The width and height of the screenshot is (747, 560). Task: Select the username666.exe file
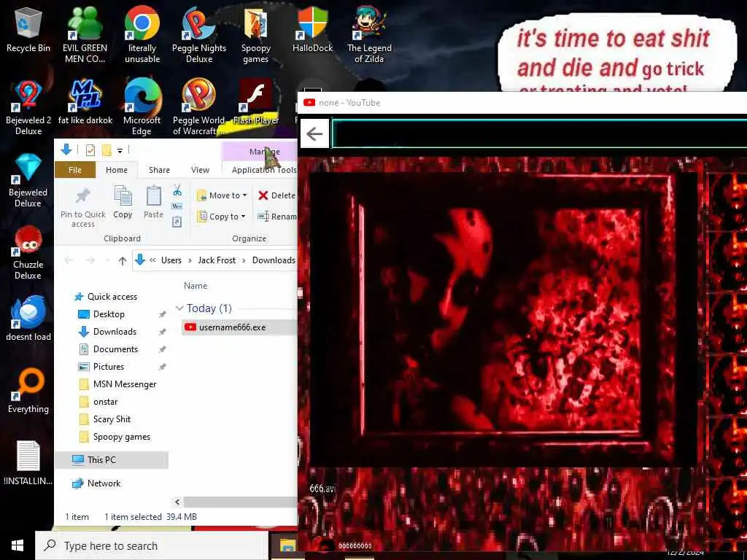coord(239,327)
